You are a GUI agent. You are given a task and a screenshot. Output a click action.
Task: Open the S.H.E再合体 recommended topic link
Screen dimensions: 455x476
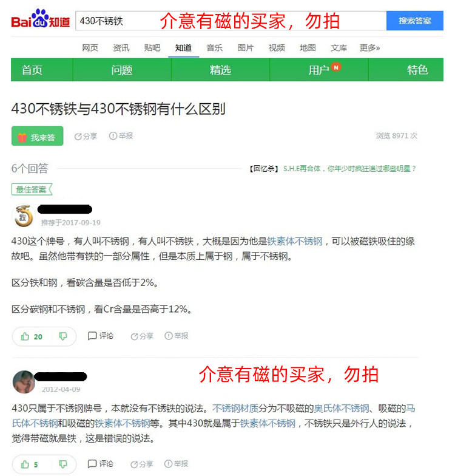coord(349,169)
